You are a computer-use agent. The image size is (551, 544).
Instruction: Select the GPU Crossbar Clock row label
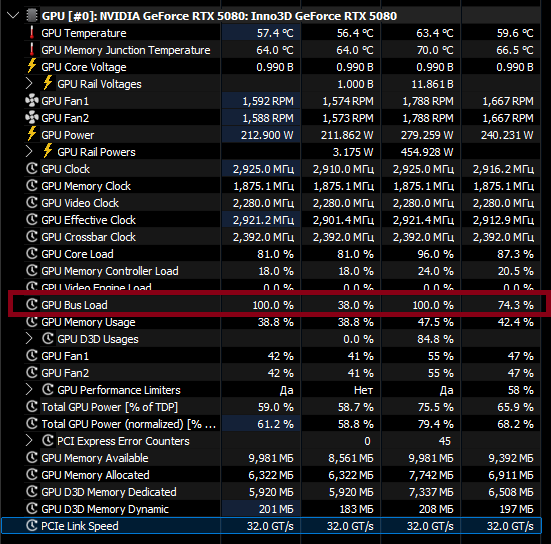[x=88, y=237]
